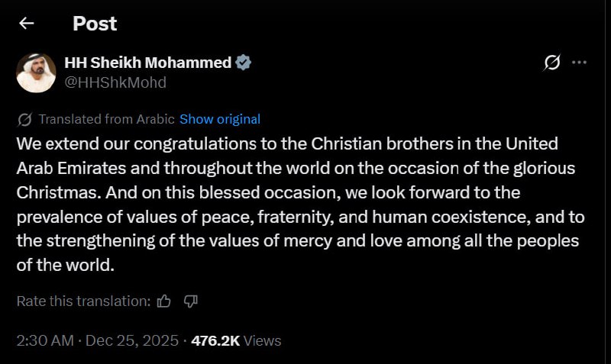Click the 'Post' page heading

tap(95, 24)
